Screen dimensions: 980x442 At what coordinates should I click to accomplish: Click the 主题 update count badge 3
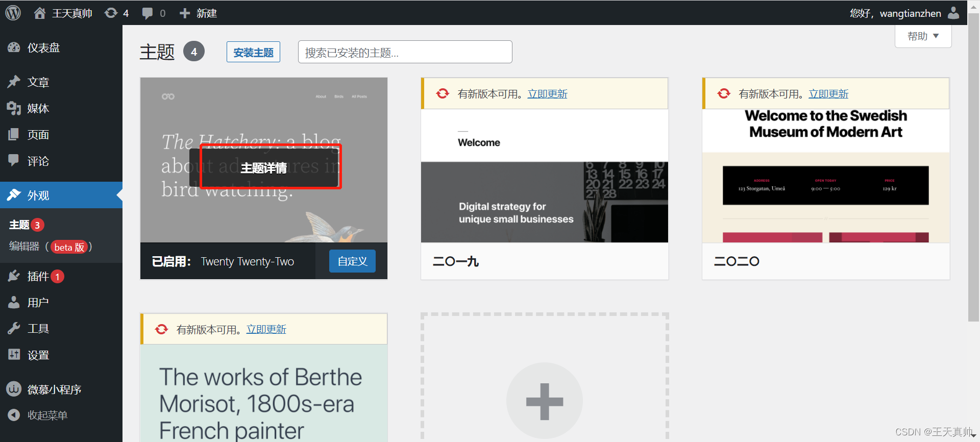(x=37, y=225)
